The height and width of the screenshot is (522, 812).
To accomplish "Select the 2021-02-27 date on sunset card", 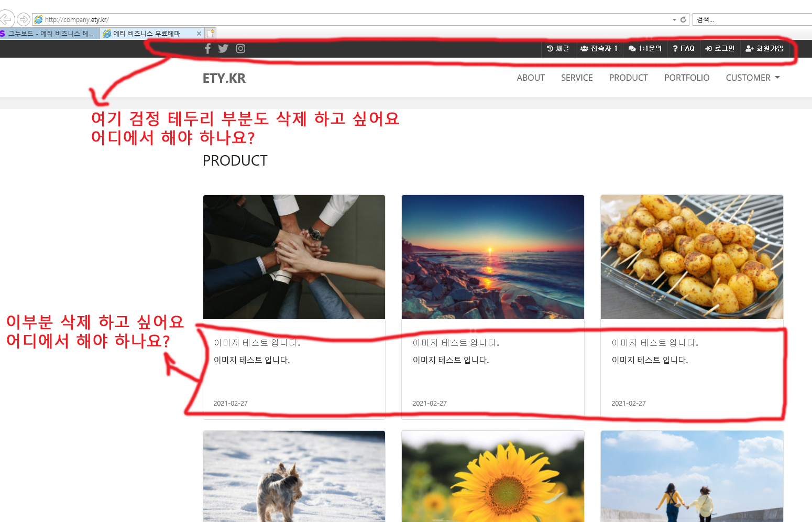I will pos(430,404).
